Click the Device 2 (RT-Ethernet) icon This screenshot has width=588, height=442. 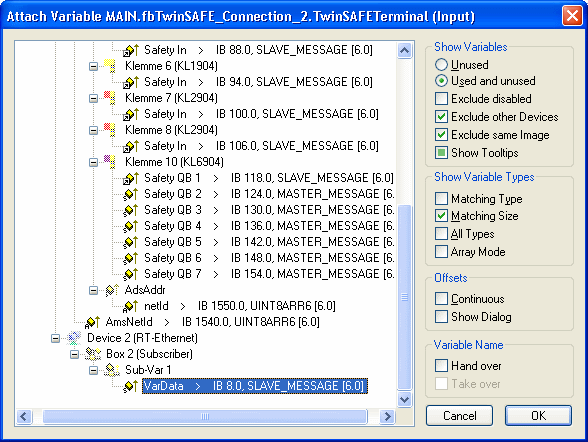[74, 338]
